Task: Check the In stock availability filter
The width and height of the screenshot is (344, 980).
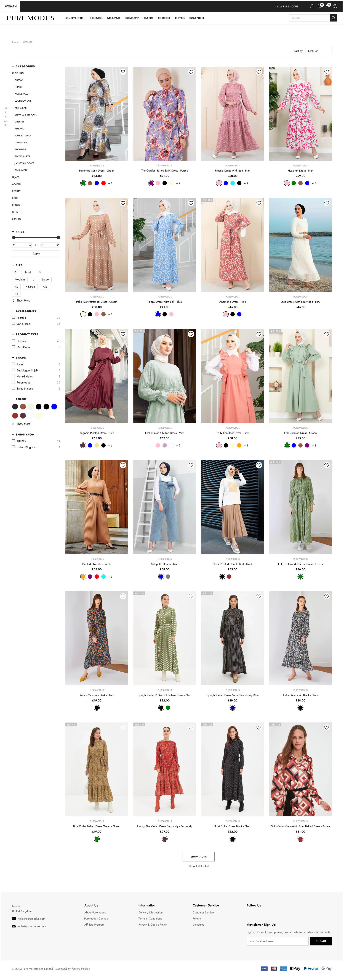Action: tap(14, 317)
